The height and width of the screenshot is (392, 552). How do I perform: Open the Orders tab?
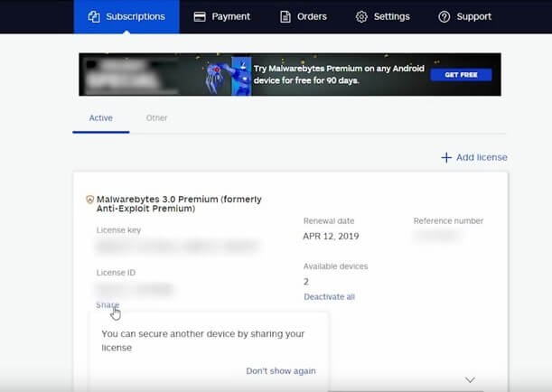tap(304, 16)
